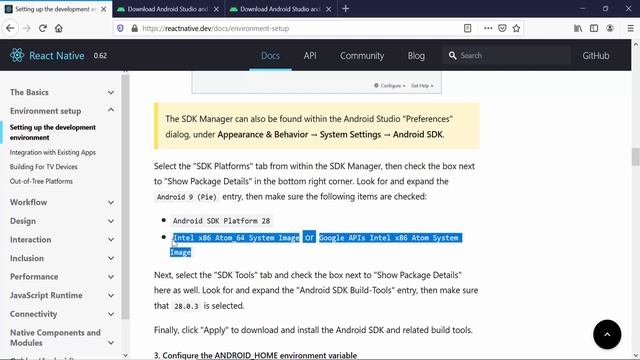Click the 'Android SDK Platform 28' code text
Screen dimensions: 640x360
(221, 221)
